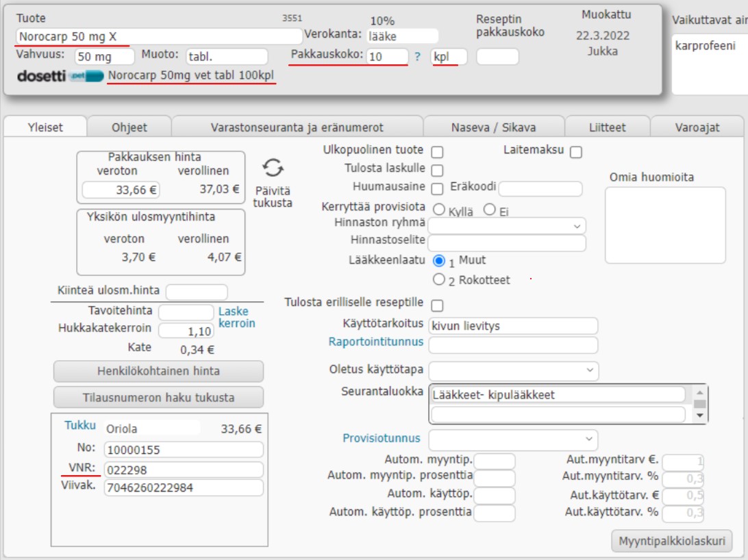Choose Lääkkeenlaatu 1 Muut radio
The width and height of the screenshot is (748, 560).
pos(439,261)
